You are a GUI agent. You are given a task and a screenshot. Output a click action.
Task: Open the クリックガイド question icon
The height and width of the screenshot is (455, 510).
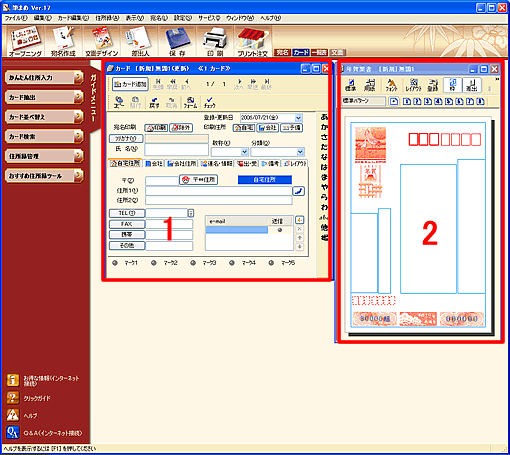(x=13, y=398)
